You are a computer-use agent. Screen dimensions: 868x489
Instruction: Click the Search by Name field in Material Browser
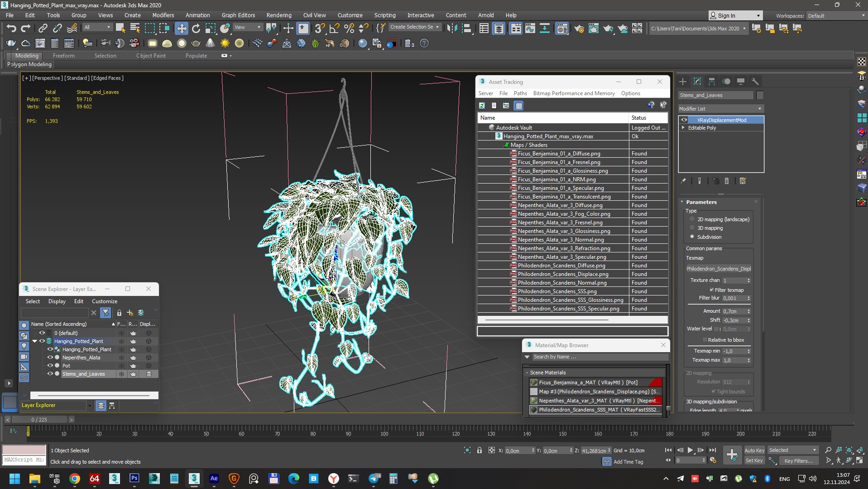pos(599,357)
